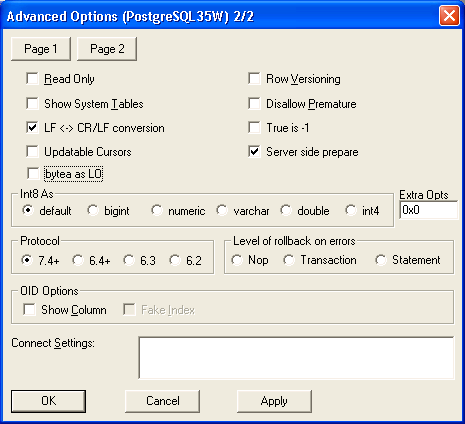Enable Updatable Cursors

click(32, 152)
